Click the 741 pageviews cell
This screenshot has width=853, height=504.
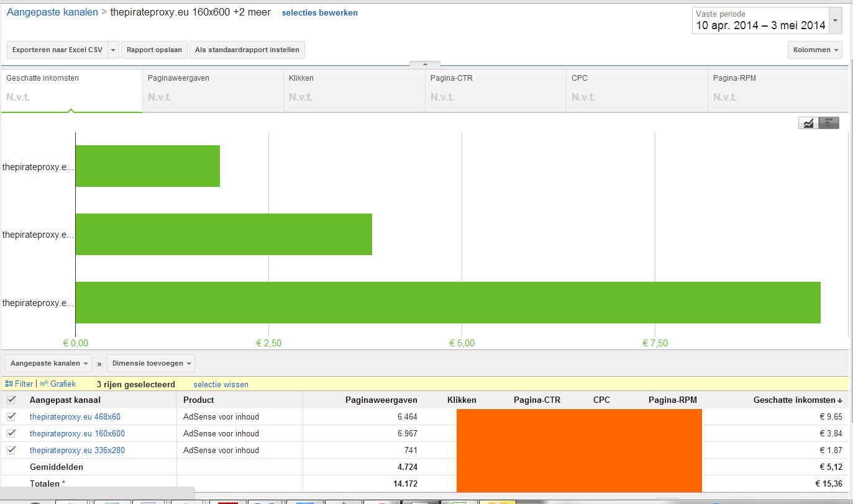pyautogui.click(x=411, y=450)
